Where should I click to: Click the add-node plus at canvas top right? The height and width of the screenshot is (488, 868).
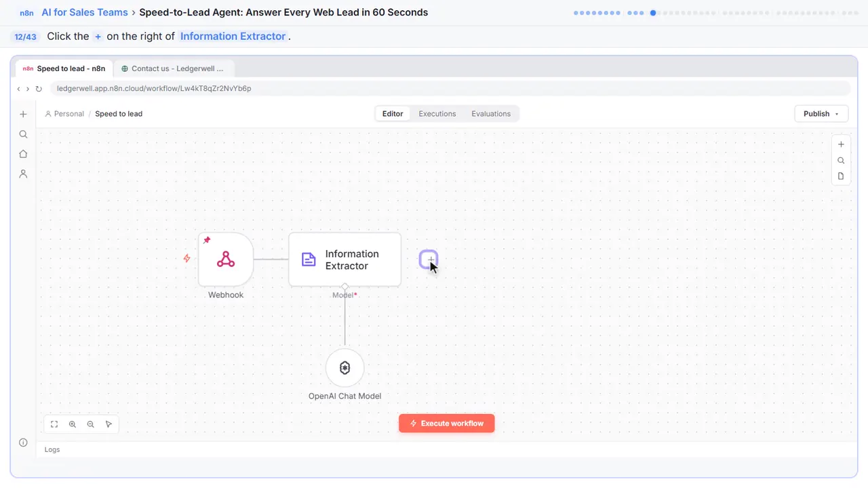pos(841,144)
